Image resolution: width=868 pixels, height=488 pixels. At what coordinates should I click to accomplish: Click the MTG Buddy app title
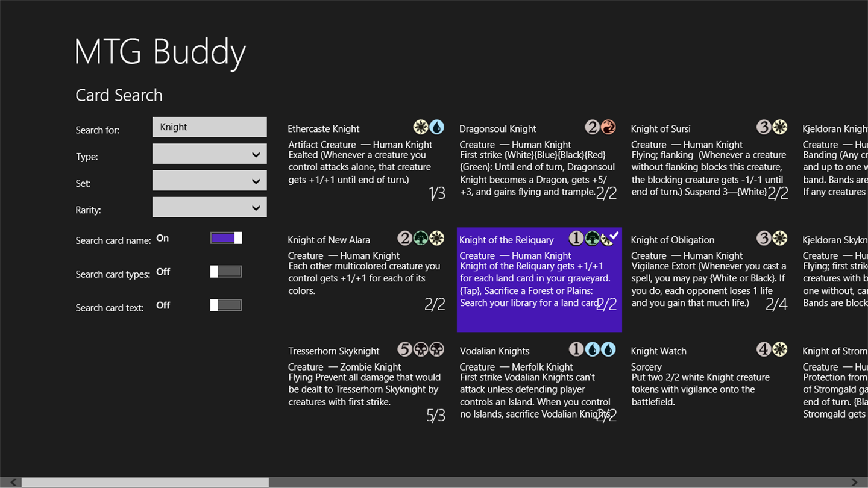(x=160, y=52)
